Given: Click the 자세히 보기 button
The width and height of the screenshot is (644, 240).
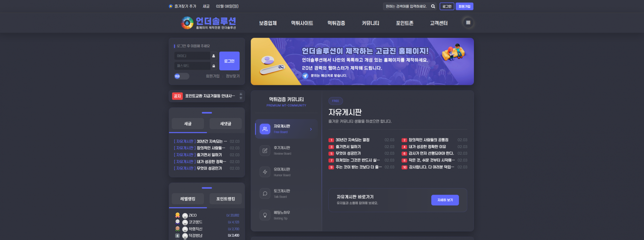Looking at the screenshot, I should (445, 200).
